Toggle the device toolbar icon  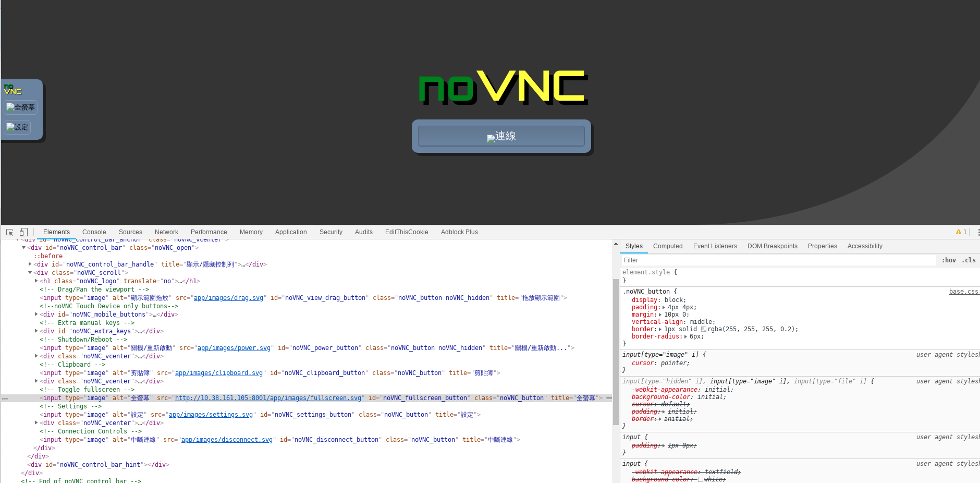click(23, 232)
